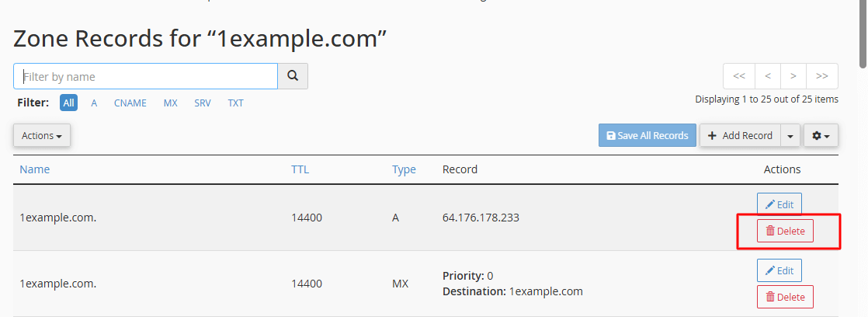The height and width of the screenshot is (317, 868).
Task: Select the All filter
Action: pyautogui.click(x=68, y=103)
